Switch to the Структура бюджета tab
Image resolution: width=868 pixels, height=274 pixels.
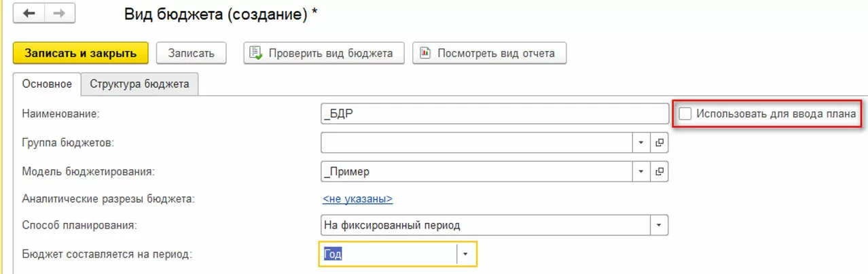139,84
